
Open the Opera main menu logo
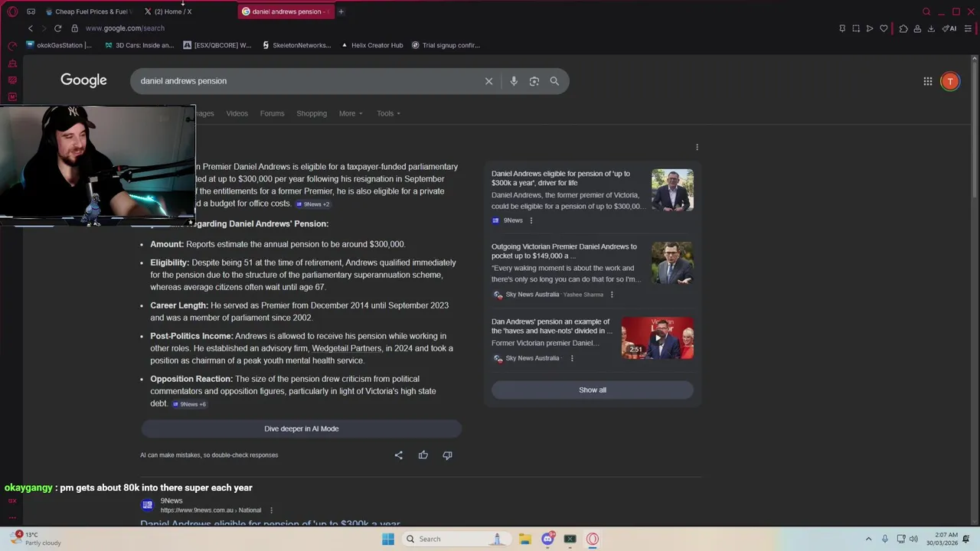point(12,11)
